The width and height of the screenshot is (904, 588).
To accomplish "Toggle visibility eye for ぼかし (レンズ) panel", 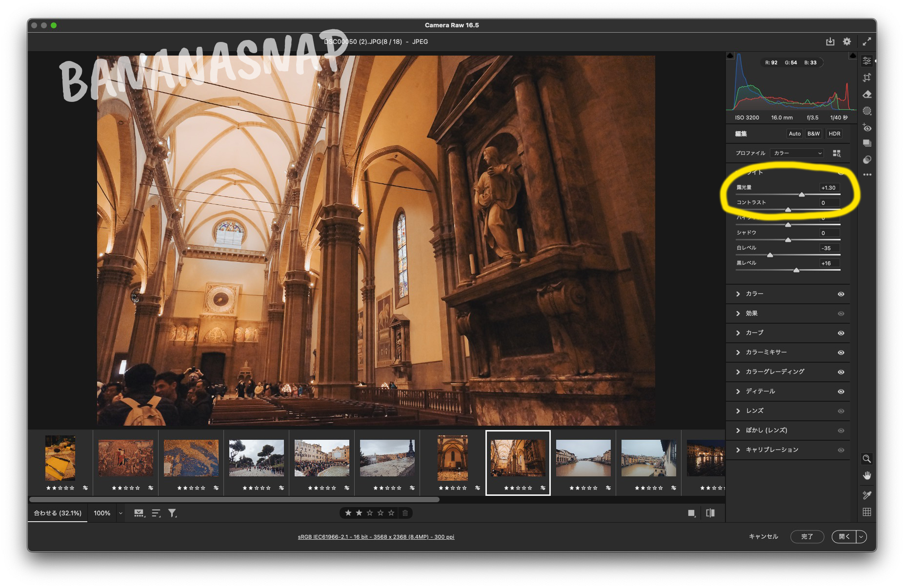I will pyautogui.click(x=841, y=431).
